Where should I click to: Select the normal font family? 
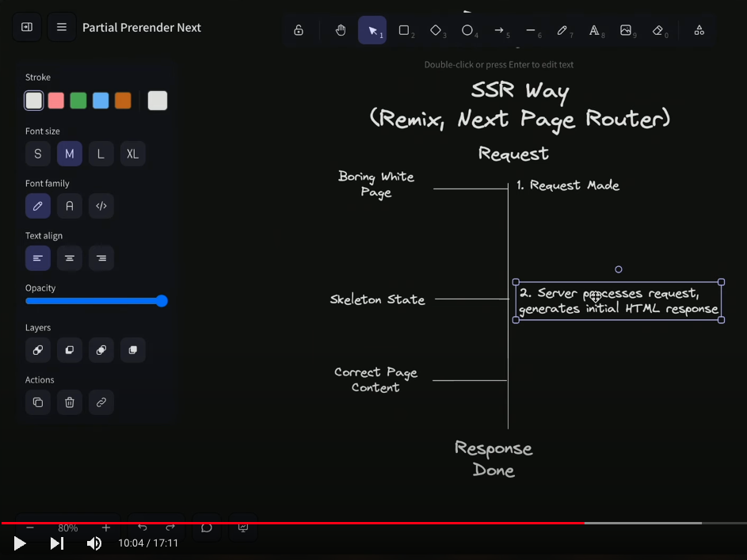tap(70, 206)
